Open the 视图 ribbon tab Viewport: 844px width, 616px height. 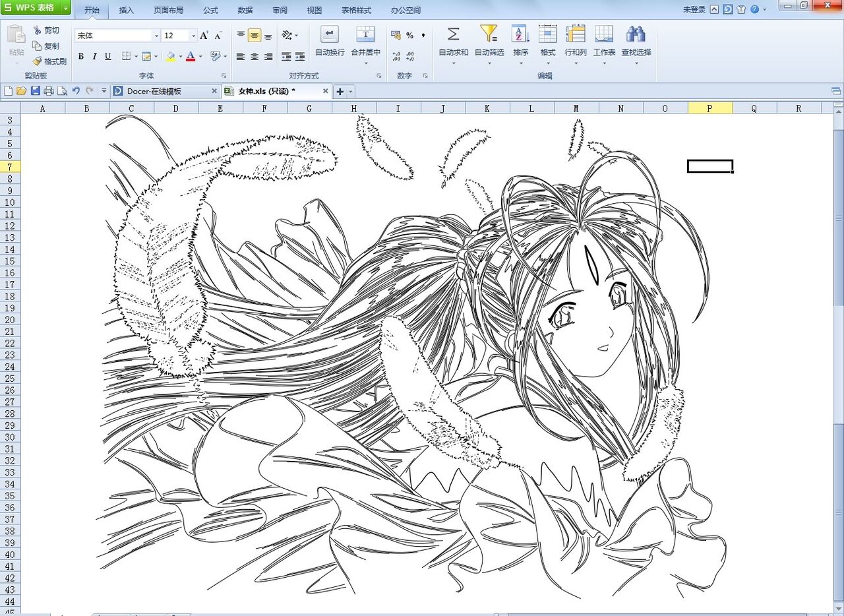pyautogui.click(x=315, y=11)
